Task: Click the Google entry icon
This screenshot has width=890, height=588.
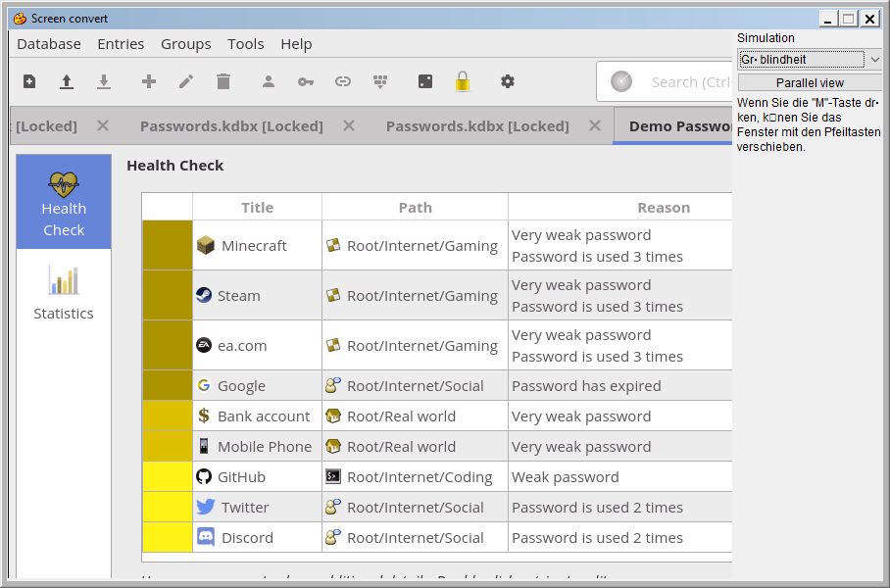Action: click(x=204, y=385)
